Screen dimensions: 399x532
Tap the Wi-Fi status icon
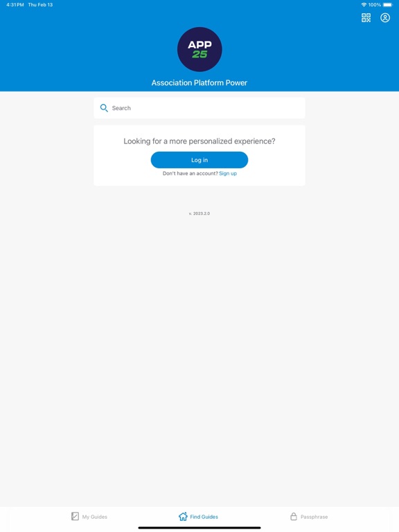pos(364,5)
